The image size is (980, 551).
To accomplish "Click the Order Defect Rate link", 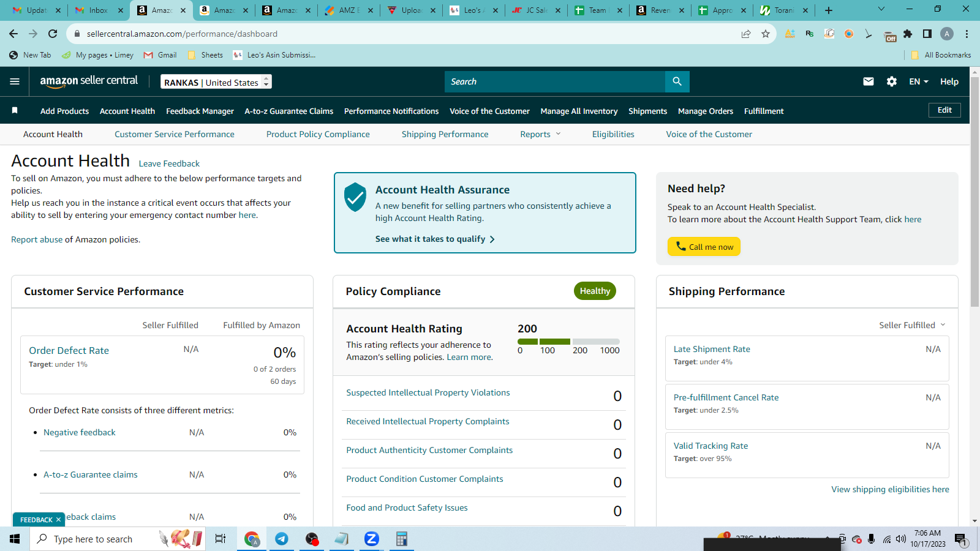I will click(x=69, y=350).
